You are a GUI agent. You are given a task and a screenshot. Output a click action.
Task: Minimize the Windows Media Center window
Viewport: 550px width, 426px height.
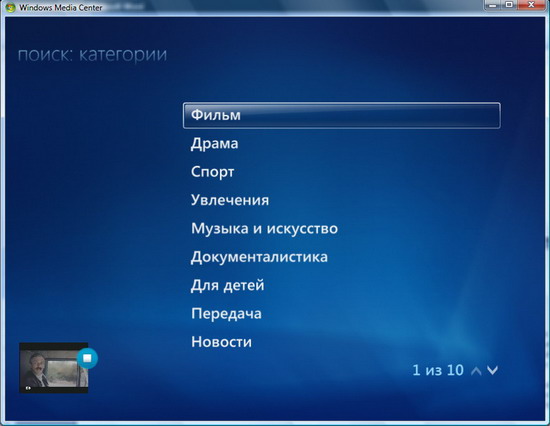click(493, 5)
